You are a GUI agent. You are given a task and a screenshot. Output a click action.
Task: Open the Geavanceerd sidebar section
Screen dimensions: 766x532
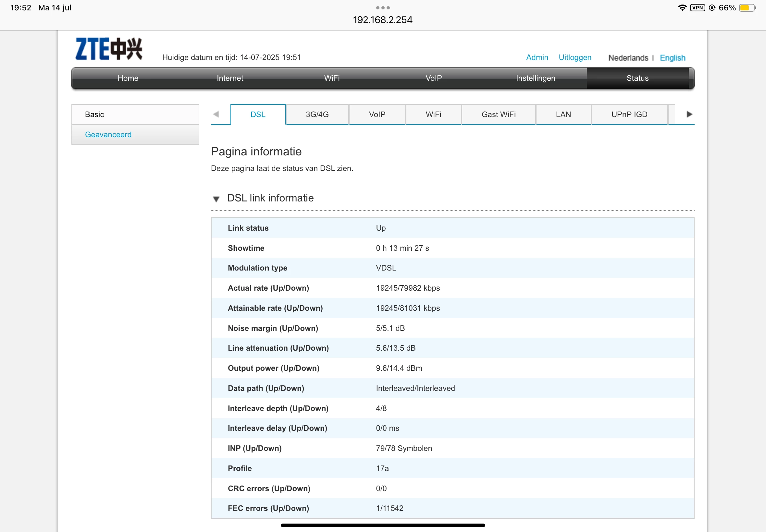coord(108,135)
